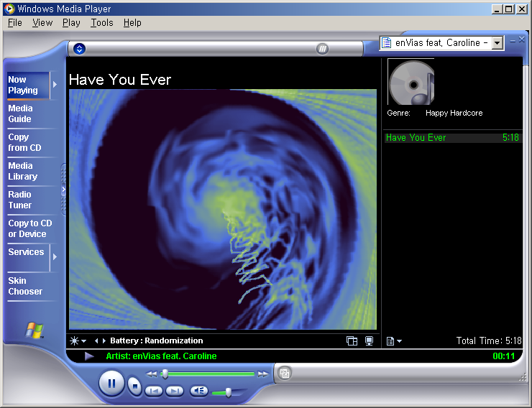Image resolution: width=532 pixels, height=408 pixels.
Task: Open the Play menu
Action: point(71,23)
